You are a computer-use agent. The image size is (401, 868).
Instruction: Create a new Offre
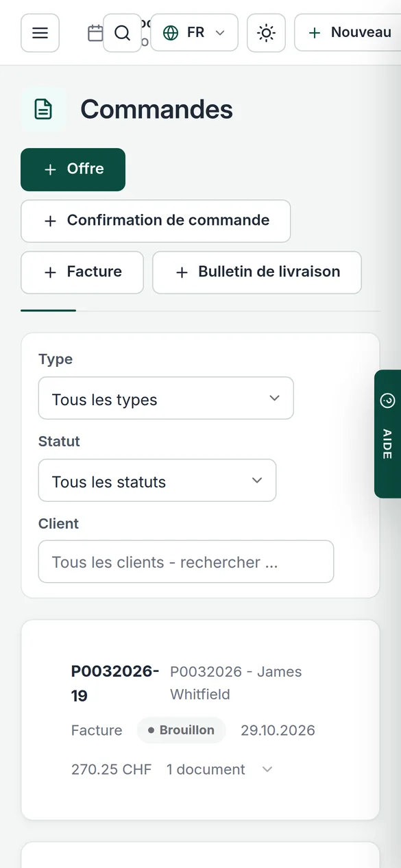click(x=73, y=169)
